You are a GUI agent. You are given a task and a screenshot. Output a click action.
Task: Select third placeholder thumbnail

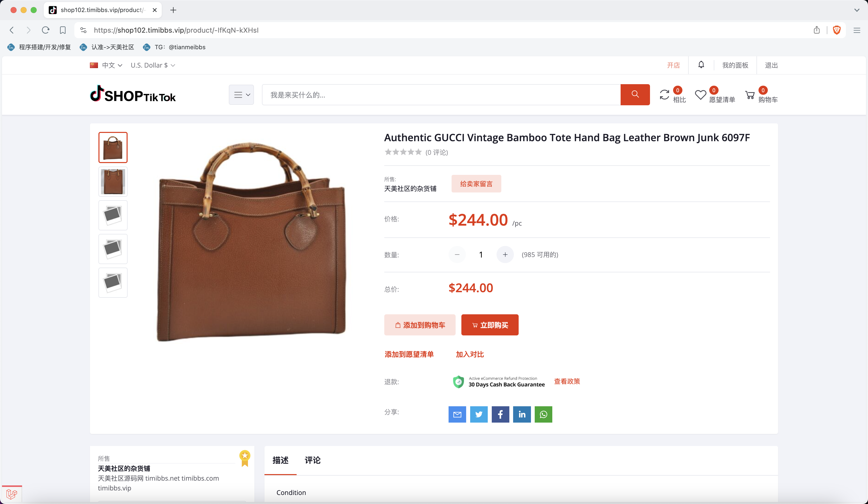tap(113, 215)
